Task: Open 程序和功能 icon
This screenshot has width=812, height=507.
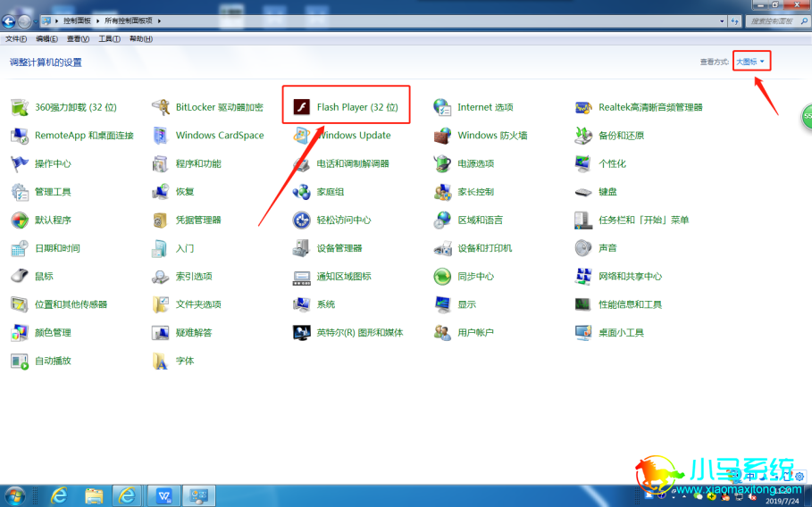Action: (x=161, y=163)
